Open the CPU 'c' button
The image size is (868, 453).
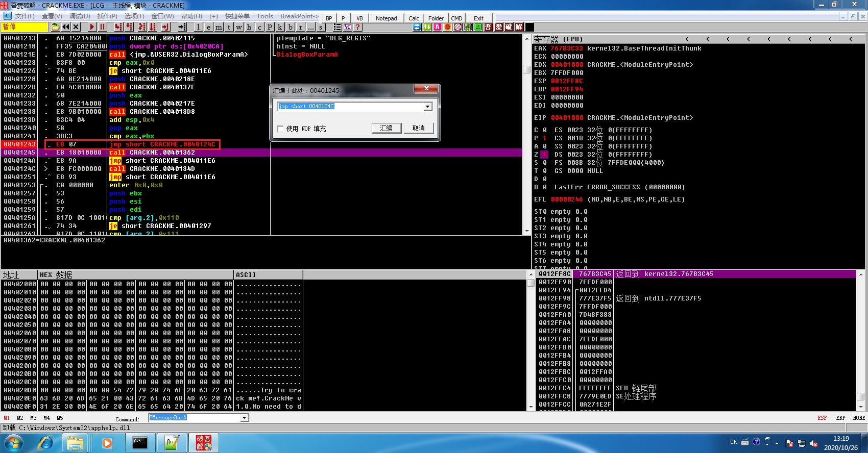coord(260,27)
